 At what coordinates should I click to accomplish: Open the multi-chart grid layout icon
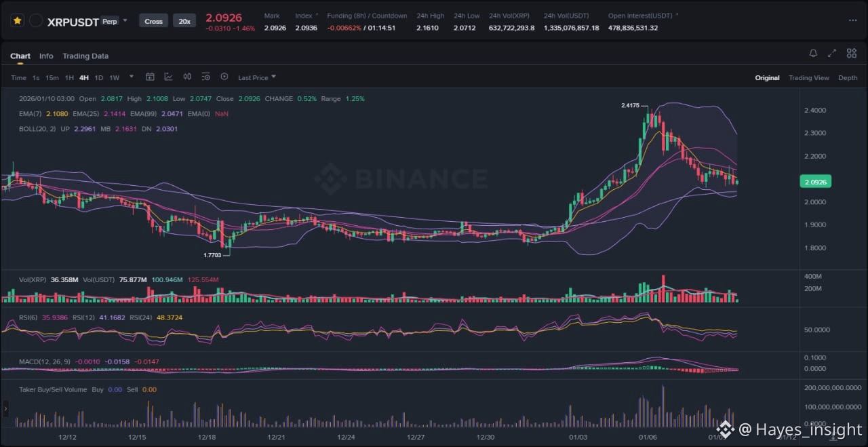(850, 54)
